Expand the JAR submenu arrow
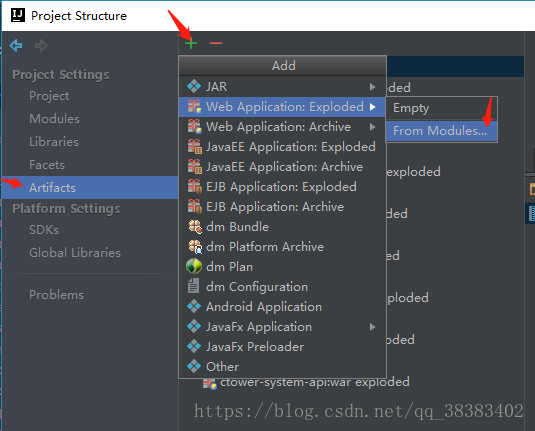The width and height of the screenshot is (535, 431). (373, 87)
